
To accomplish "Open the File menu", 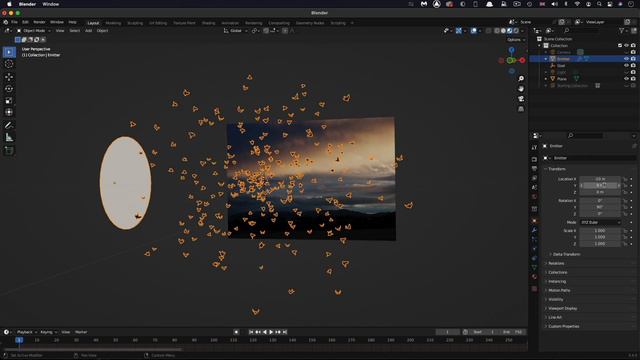I will click(14, 22).
